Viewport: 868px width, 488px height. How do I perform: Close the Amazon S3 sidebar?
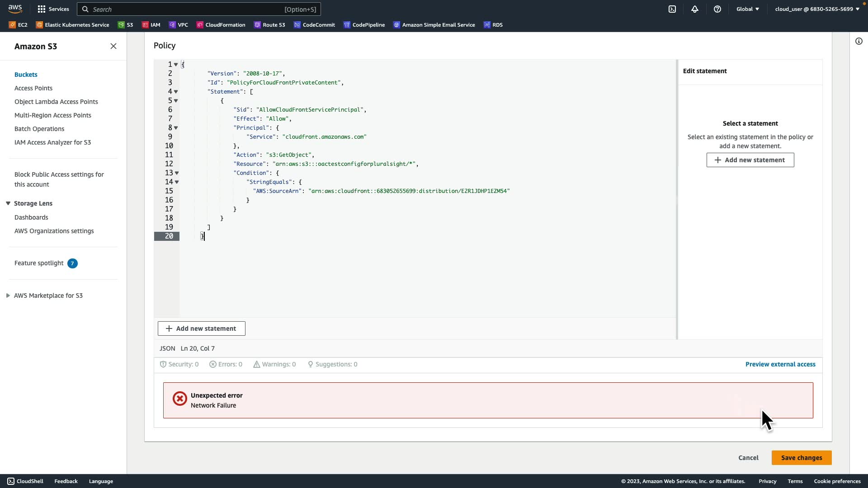coord(113,46)
